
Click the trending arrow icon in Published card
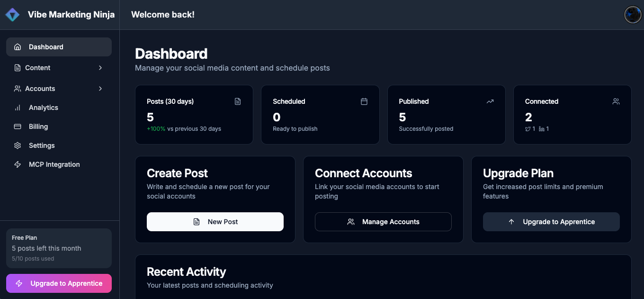(490, 101)
